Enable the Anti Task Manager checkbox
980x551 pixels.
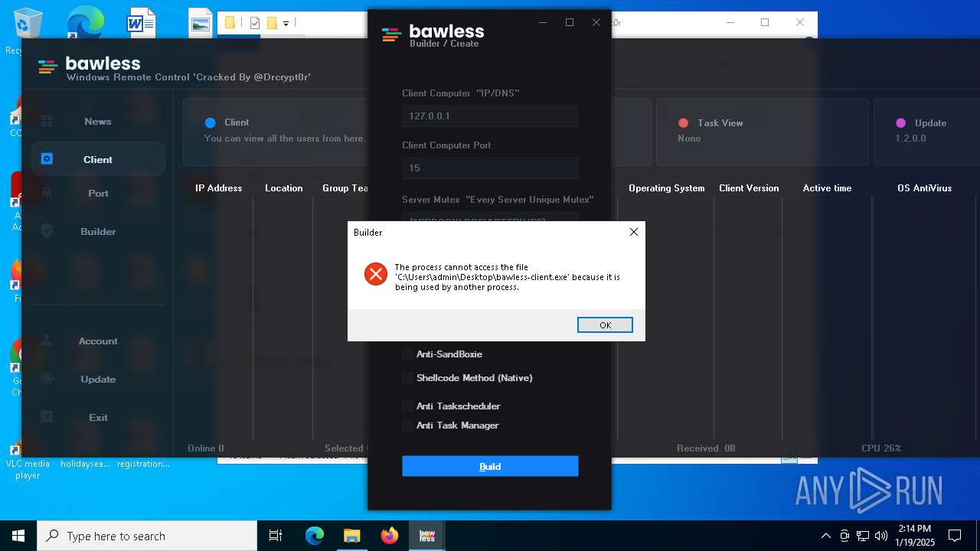[x=407, y=425]
